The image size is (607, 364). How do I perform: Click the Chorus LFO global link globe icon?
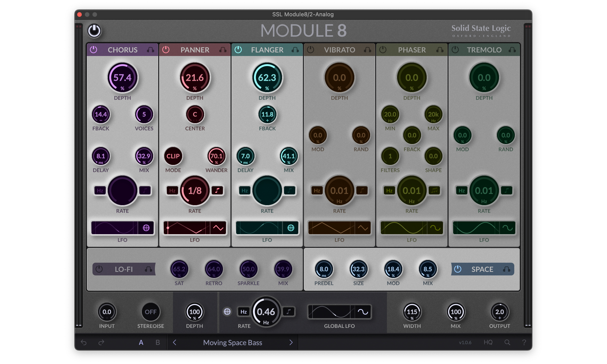(146, 228)
